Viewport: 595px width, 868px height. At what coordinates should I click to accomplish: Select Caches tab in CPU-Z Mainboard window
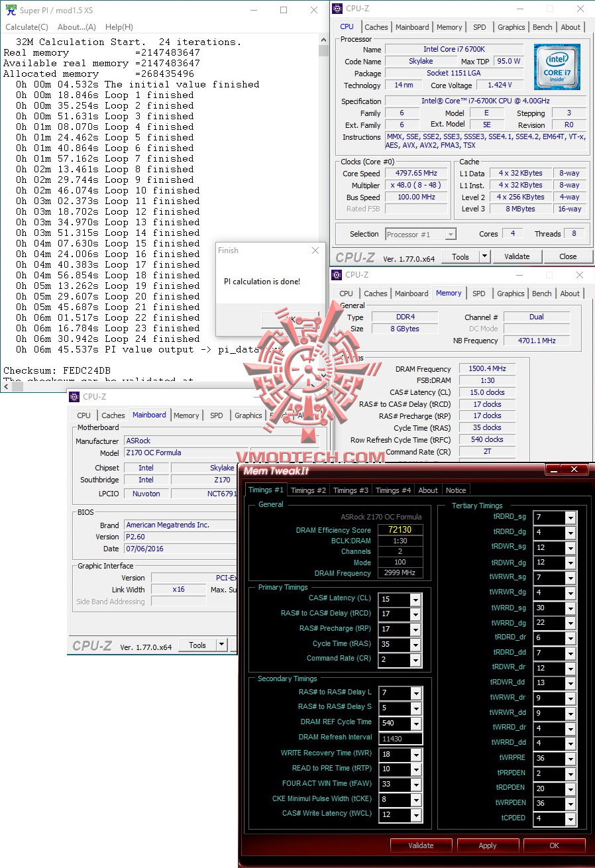click(113, 415)
